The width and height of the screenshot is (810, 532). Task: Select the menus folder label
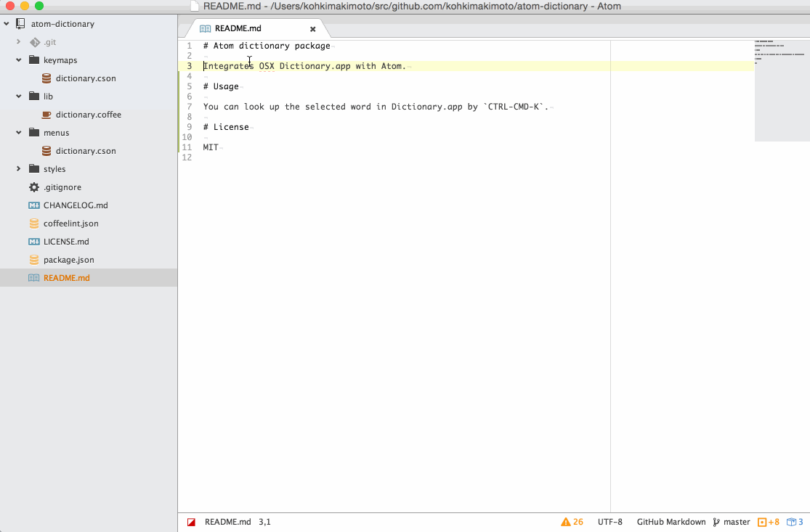pos(57,133)
